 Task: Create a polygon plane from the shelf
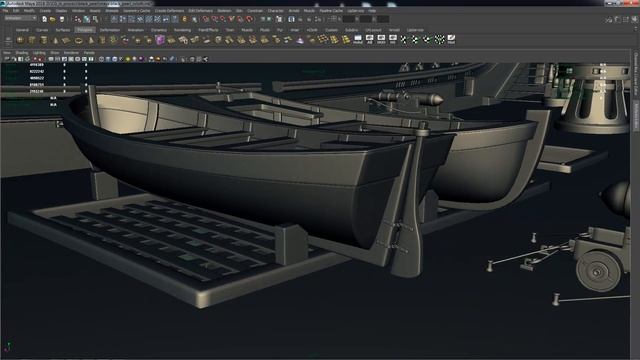click(x=66, y=40)
